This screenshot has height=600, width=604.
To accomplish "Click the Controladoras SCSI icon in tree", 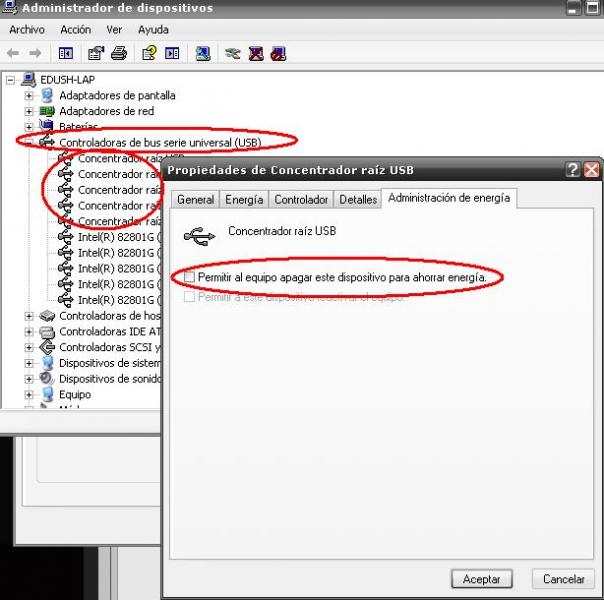I will 47,347.
